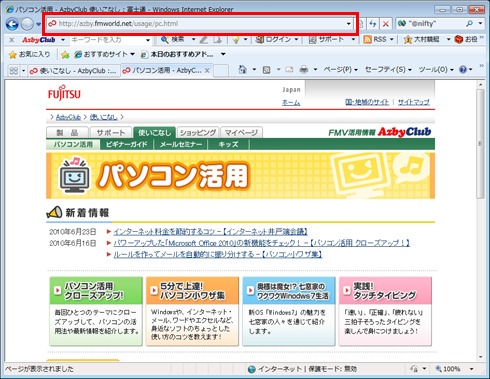Screen dimensions: 490x379
Task: Refresh the page with the Refresh icon
Action: click(x=373, y=24)
